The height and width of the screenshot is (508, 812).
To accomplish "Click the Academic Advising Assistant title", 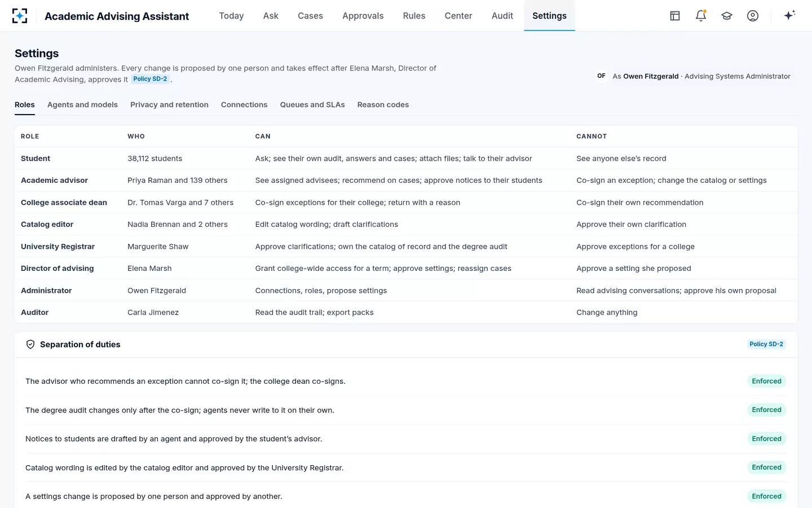I will 117,16.
